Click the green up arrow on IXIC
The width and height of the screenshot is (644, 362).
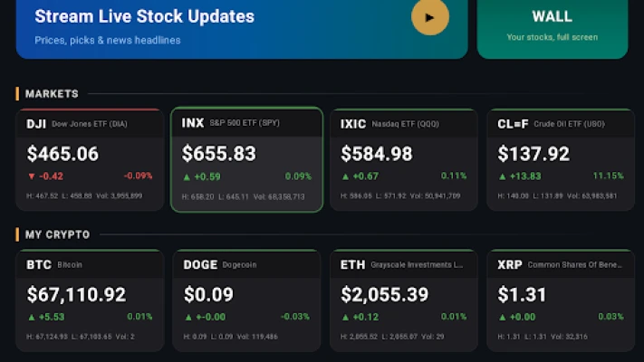345,176
